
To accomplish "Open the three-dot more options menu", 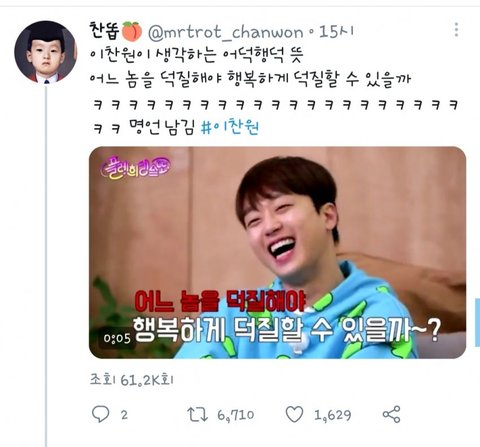I will pos(456,30).
